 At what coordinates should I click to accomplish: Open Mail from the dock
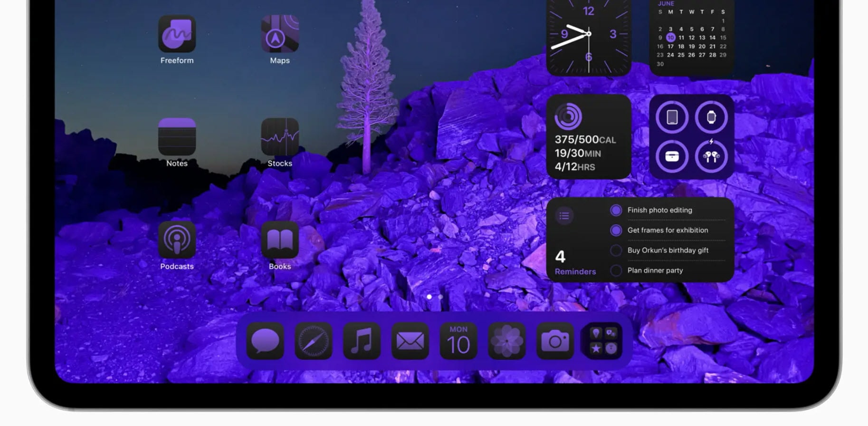point(410,341)
